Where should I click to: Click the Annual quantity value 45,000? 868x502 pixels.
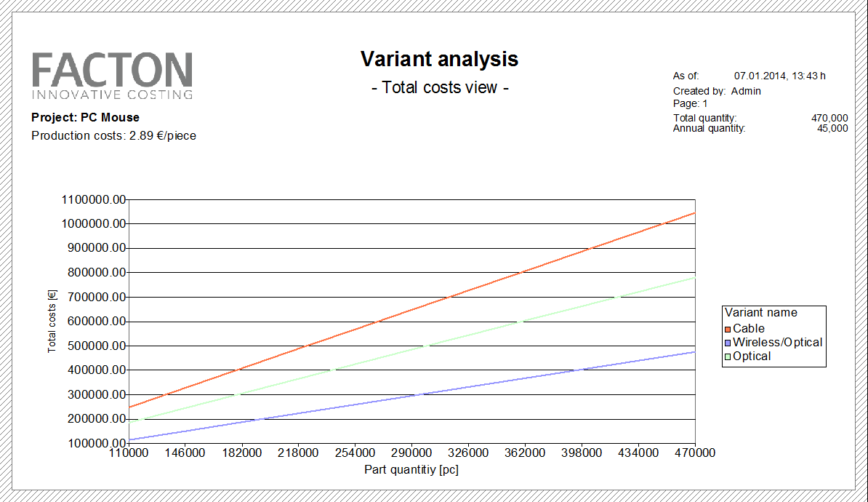pos(832,128)
